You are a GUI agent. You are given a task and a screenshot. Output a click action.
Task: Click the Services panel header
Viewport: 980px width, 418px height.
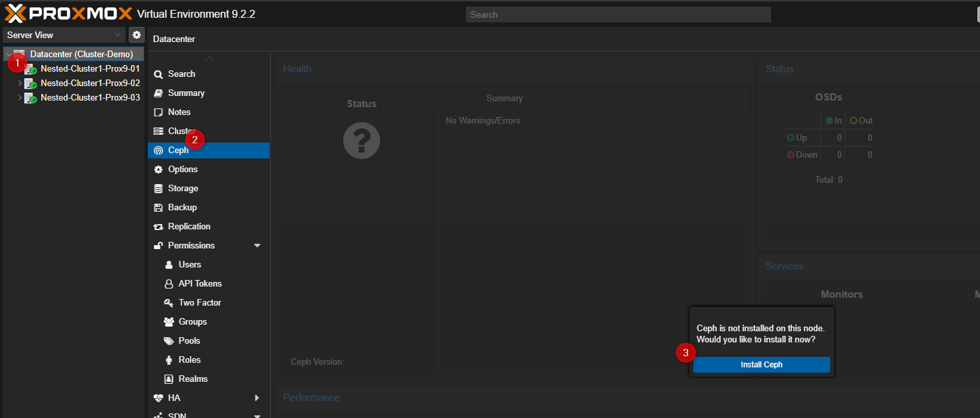[784, 266]
